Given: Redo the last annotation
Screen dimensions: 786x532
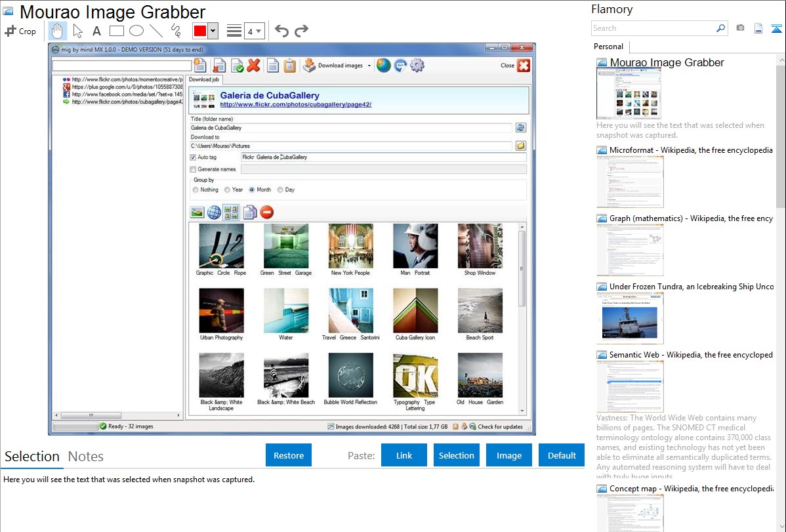Looking at the screenshot, I should point(301,31).
